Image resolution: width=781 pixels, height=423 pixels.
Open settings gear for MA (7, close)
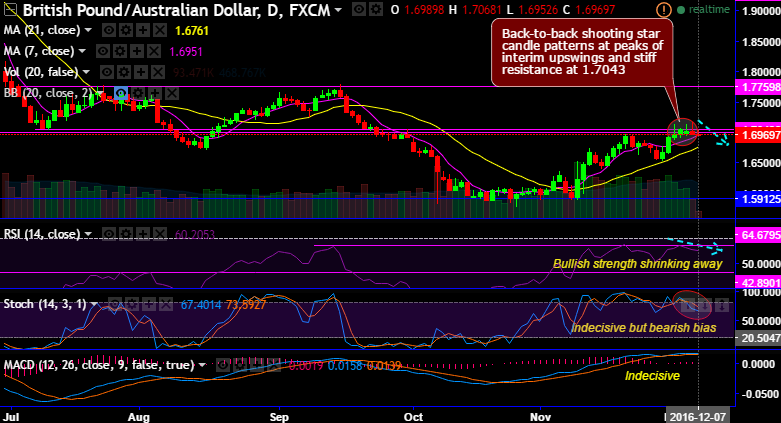tap(120, 51)
